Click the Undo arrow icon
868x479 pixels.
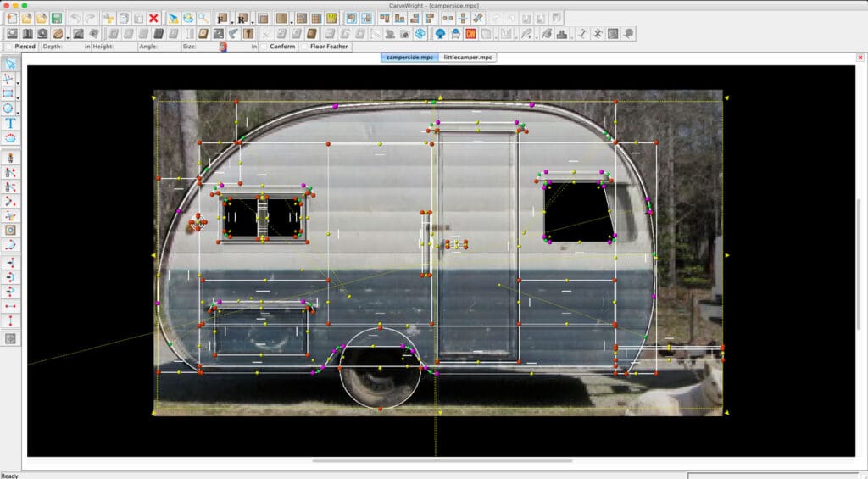click(x=75, y=18)
